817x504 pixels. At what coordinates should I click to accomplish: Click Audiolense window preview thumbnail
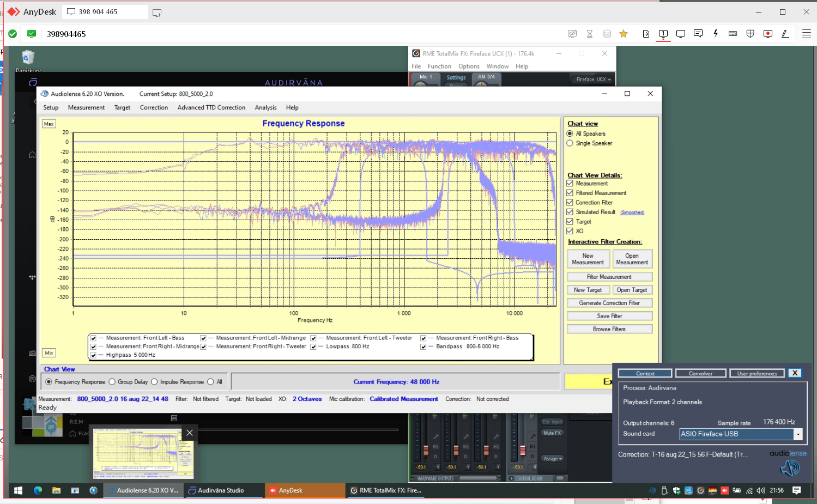point(143,453)
